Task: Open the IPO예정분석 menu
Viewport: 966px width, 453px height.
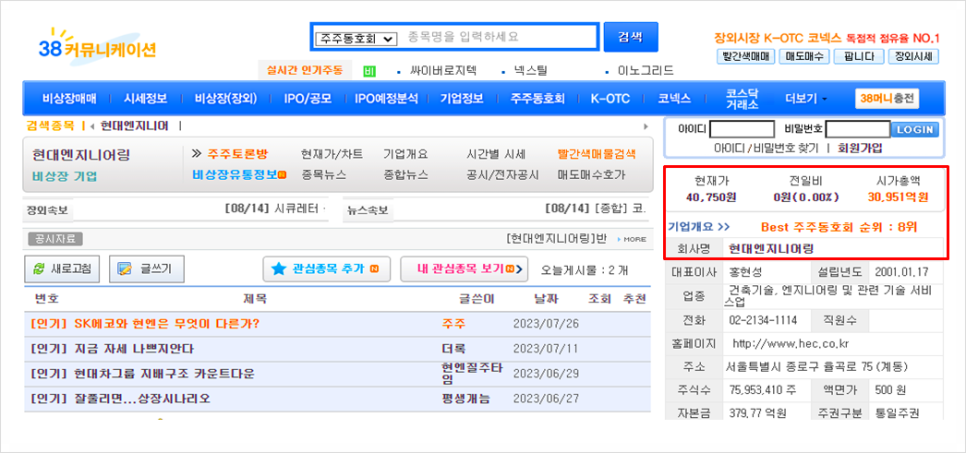Action: (x=386, y=99)
